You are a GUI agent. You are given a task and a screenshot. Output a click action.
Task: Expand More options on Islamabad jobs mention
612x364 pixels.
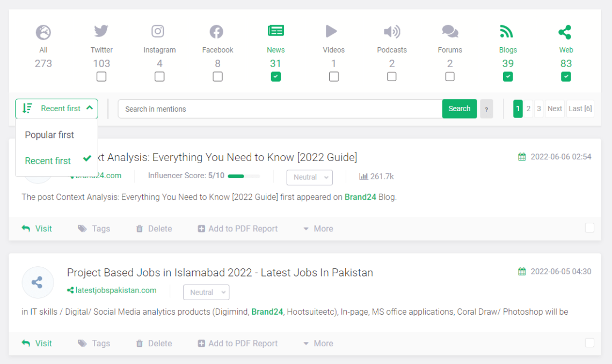pyautogui.click(x=318, y=343)
